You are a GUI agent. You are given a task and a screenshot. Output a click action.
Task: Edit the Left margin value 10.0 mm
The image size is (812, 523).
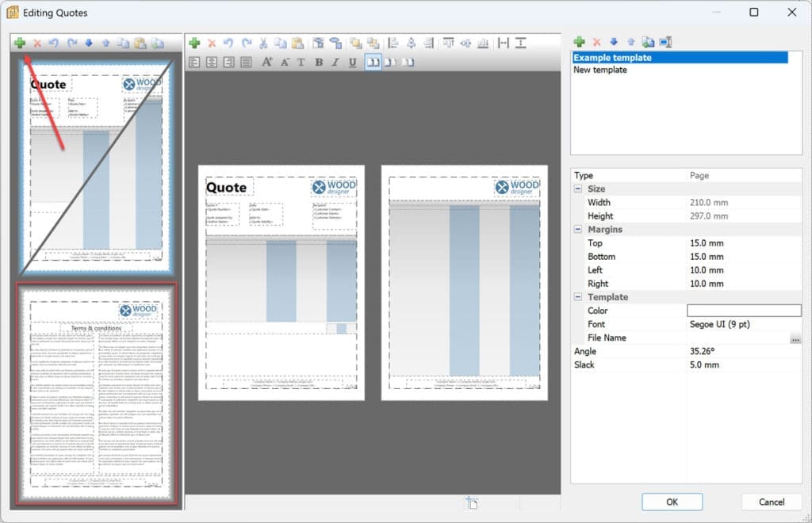pyautogui.click(x=744, y=270)
